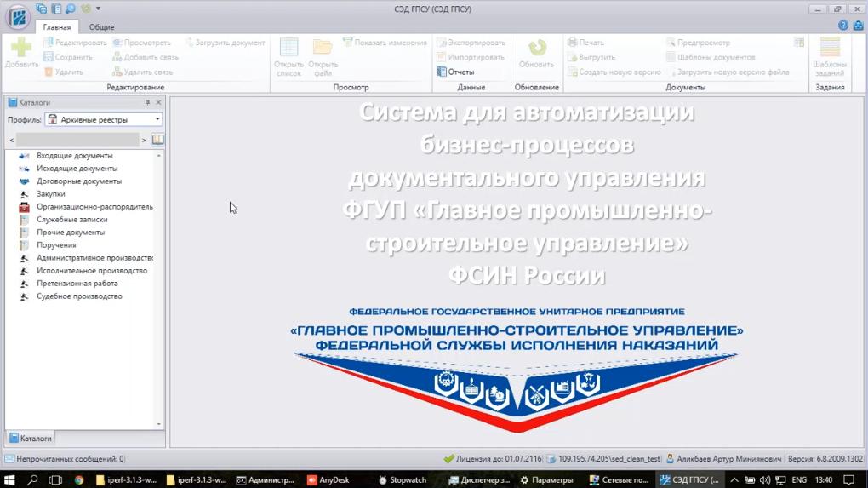
Task: Click the catalog list scrollbar up arrow
Action: coord(159,155)
